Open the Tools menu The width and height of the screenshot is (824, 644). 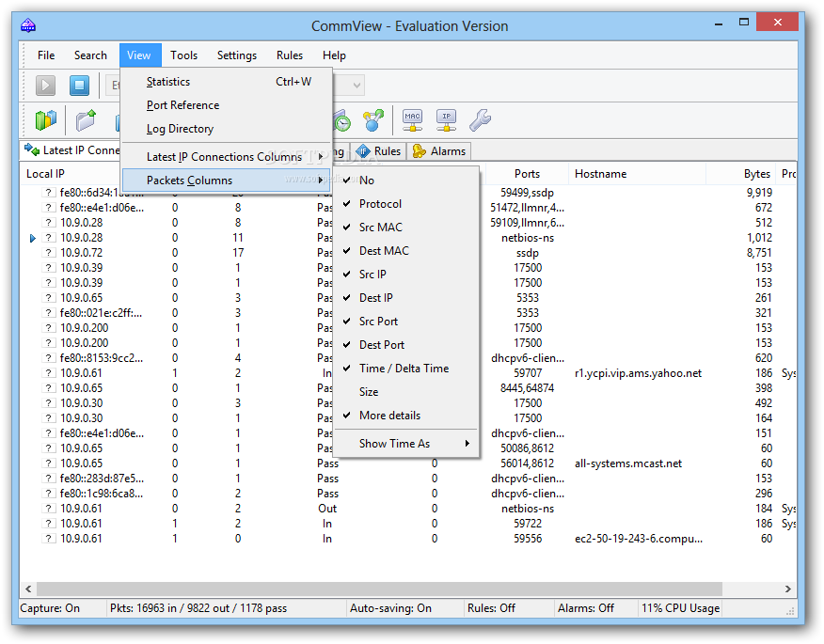184,55
